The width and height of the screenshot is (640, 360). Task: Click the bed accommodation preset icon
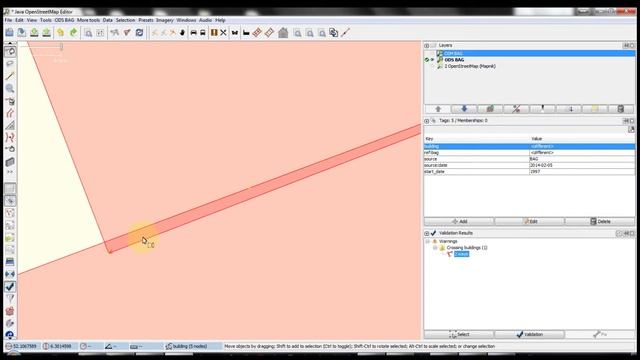[x=246, y=33]
